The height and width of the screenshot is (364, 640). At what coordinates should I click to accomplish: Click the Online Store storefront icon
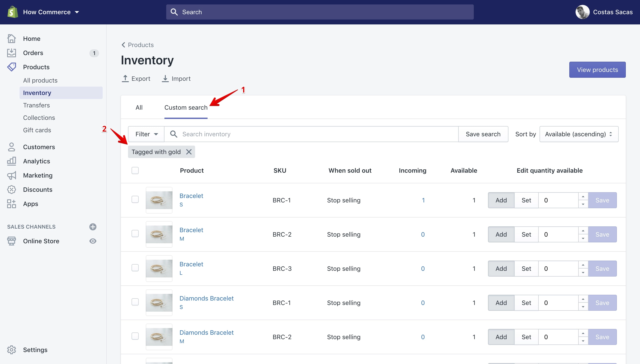(x=12, y=241)
